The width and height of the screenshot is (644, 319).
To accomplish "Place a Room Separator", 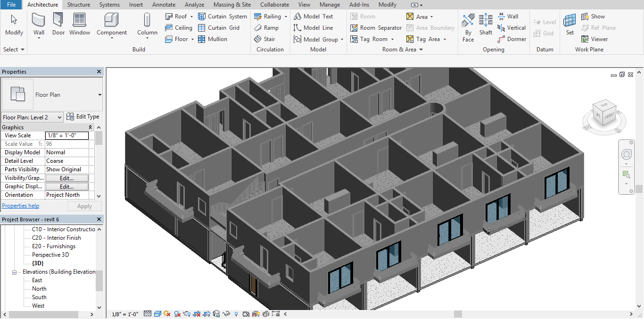I will point(376,27).
